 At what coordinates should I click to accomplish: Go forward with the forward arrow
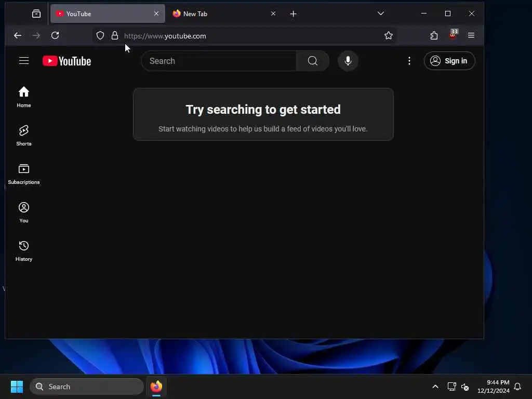point(36,35)
